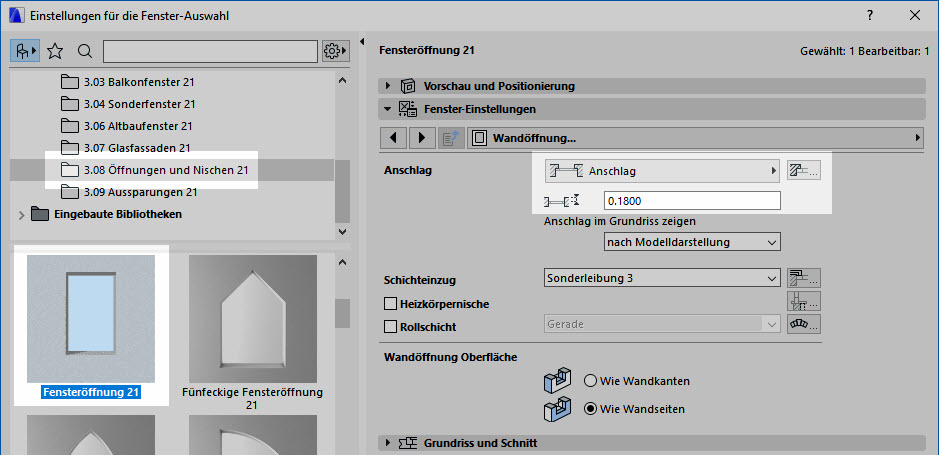Select the Fünfeckige Fensteröffnung 21 thumbnail
Viewport: 939px width, 455px height.
[x=253, y=319]
